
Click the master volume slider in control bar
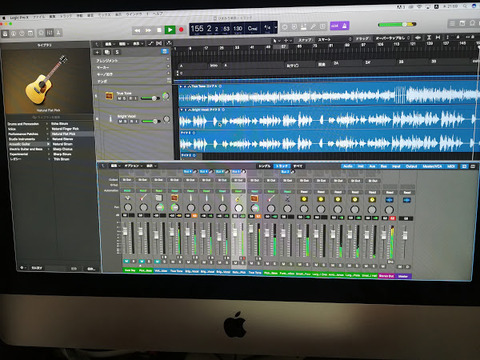tap(397, 24)
